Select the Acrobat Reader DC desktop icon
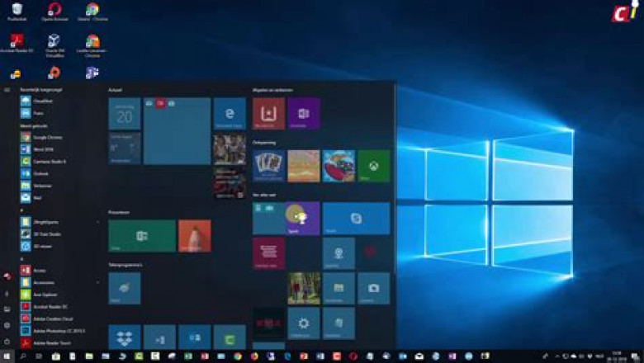The height and width of the screenshot is (363, 644). coord(17,44)
